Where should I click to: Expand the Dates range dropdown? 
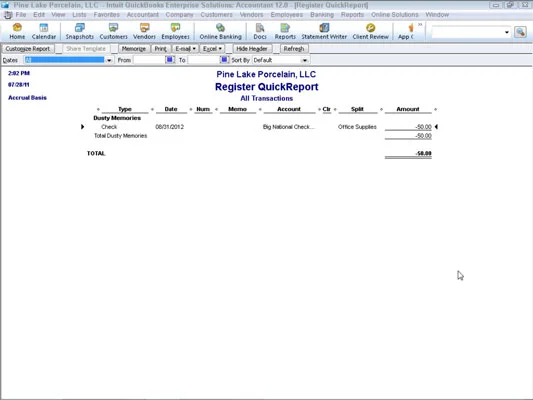coord(109,60)
